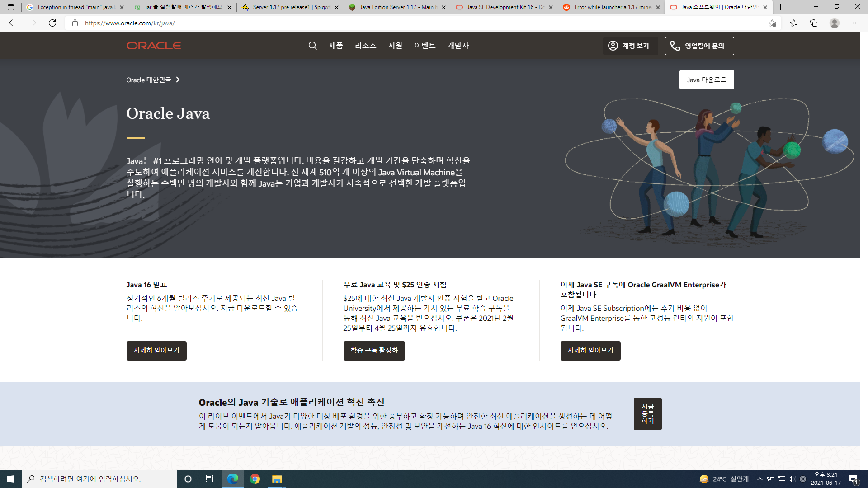Image resolution: width=868 pixels, height=488 pixels.
Task: Open the Edge settings and more menu
Action: coord(855,23)
